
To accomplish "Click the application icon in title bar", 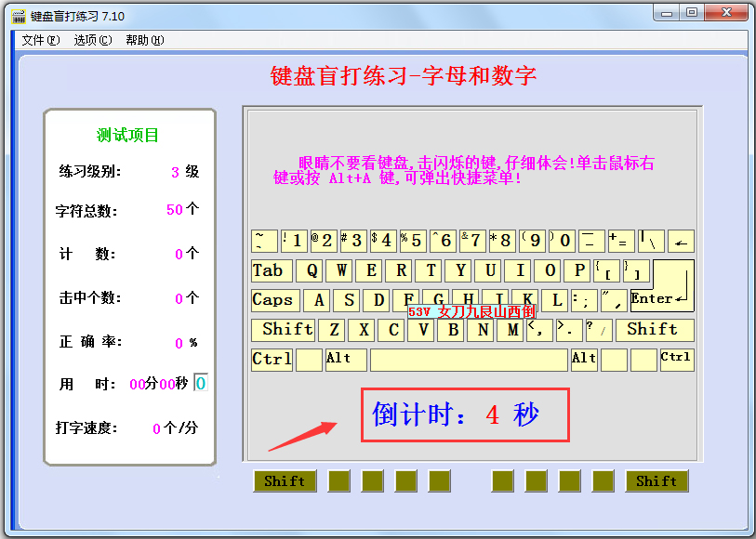I will tap(18, 16).
